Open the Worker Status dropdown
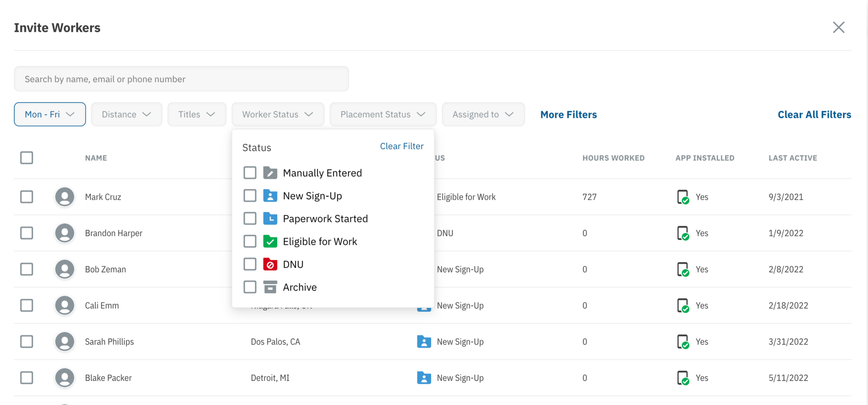The width and height of the screenshot is (868, 405). (278, 114)
